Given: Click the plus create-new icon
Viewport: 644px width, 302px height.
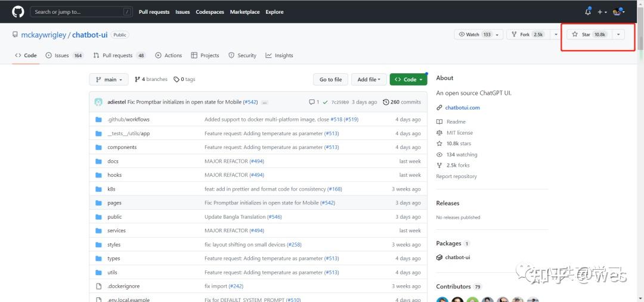Looking at the screenshot, I should [602, 12].
